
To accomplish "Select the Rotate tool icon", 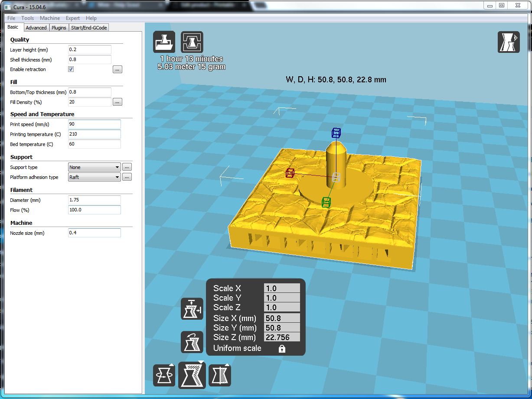I will pyautogui.click(x=164, y=375).
